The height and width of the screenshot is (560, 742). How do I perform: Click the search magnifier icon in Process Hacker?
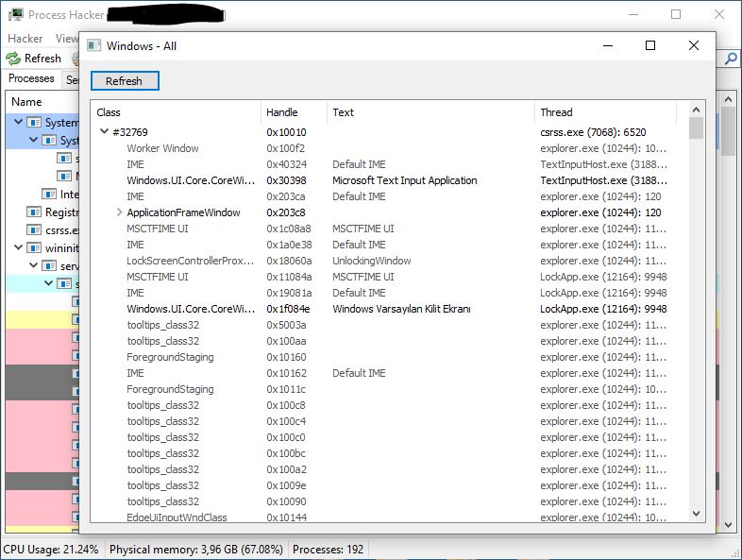point(731,59)
